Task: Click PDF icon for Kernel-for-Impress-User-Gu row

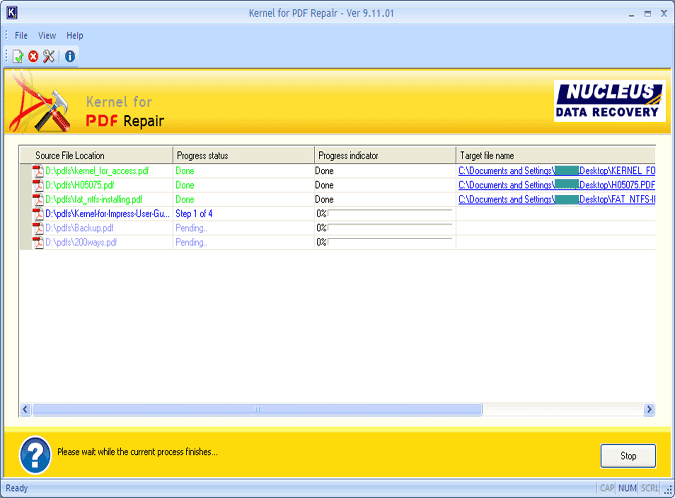Action: coord(38,214)
